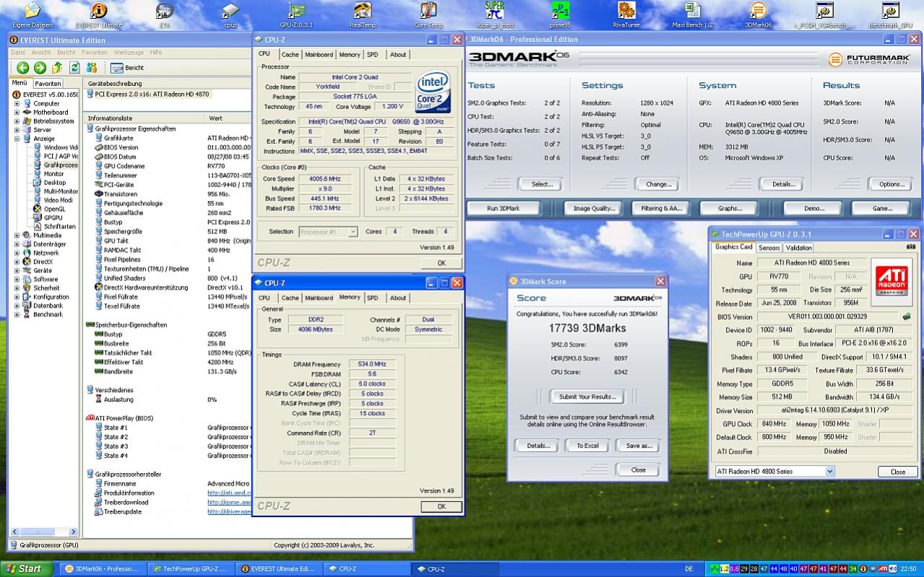Select the OpenGL item in the tree
This screenshot has width=924, height=577.
point(54,209)
